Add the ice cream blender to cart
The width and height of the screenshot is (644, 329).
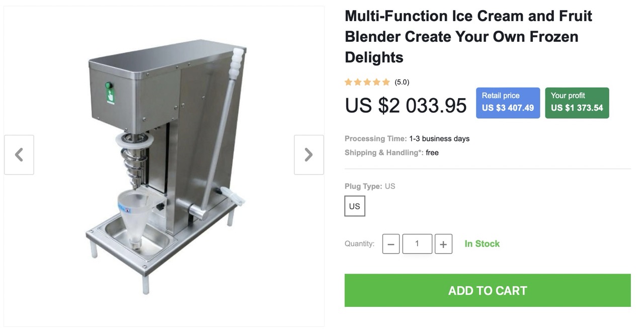click(488, 290)
